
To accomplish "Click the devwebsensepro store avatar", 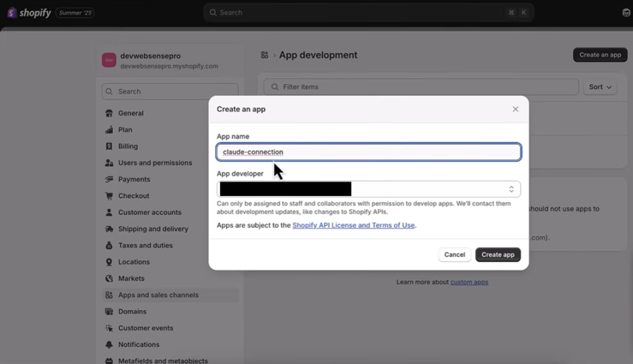I will 109,60.
